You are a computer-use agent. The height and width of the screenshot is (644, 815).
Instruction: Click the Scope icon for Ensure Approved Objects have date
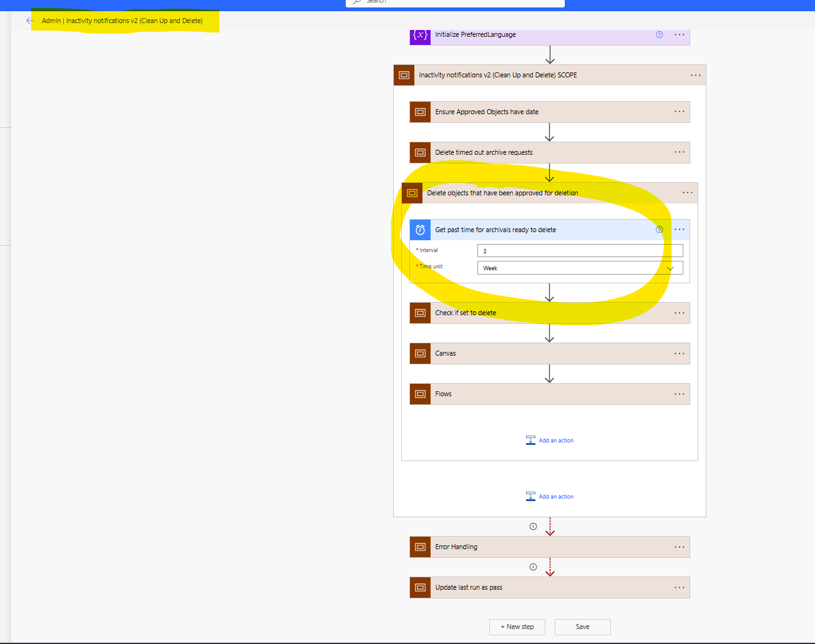coord(420,112)
